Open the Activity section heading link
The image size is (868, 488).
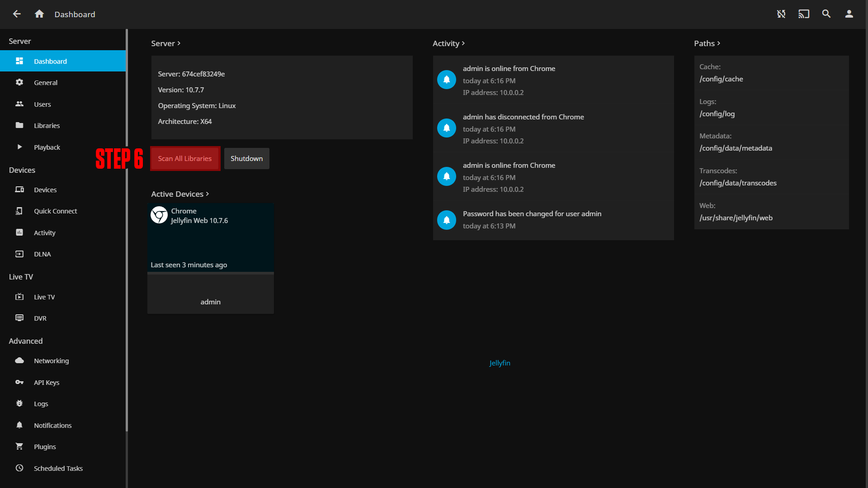click(x=448, y=43)
